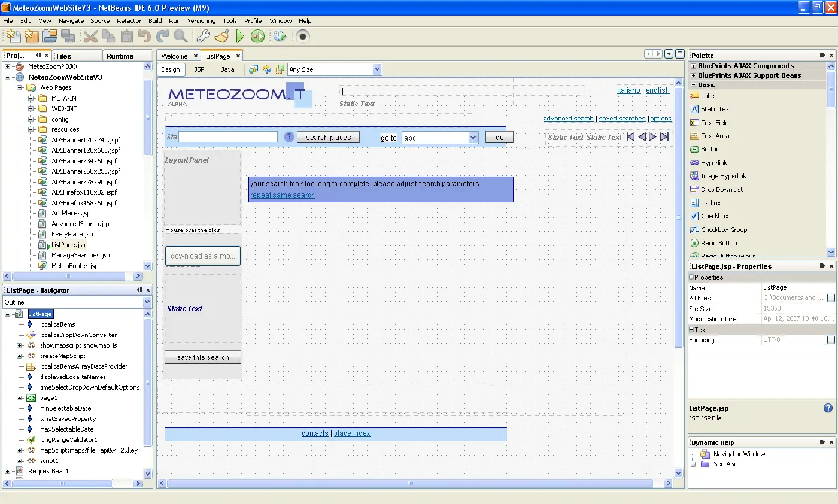
Task: Click the Clean and Build broom icon
Action: 221,37
